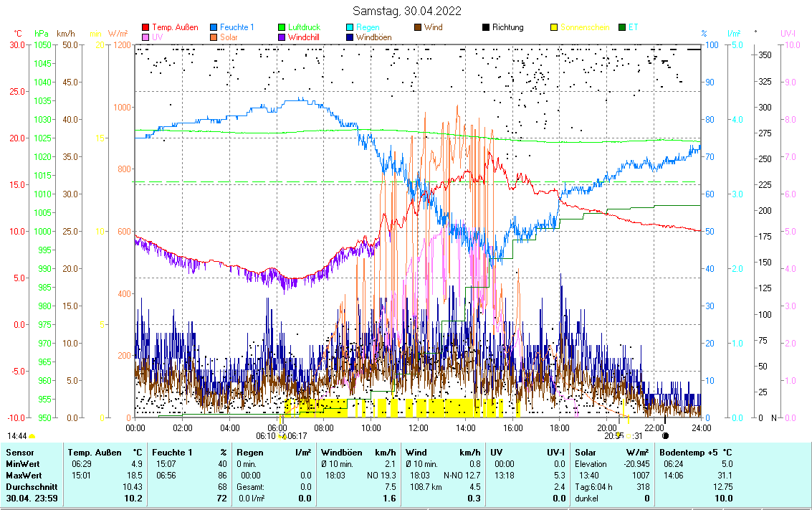Click the Windböen km/h table header
812x510 pixels.
(358, 453)
